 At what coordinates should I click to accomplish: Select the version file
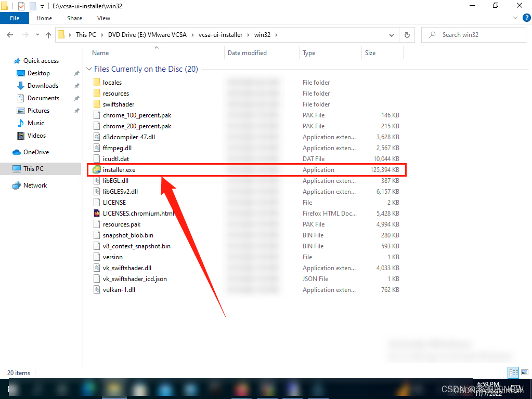tap(113, 257)
